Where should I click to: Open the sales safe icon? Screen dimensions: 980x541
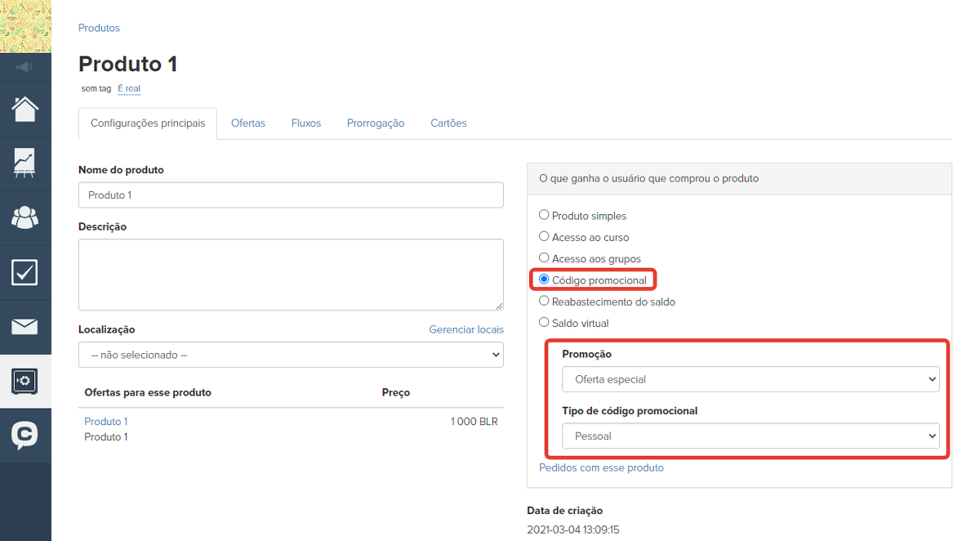25,381
